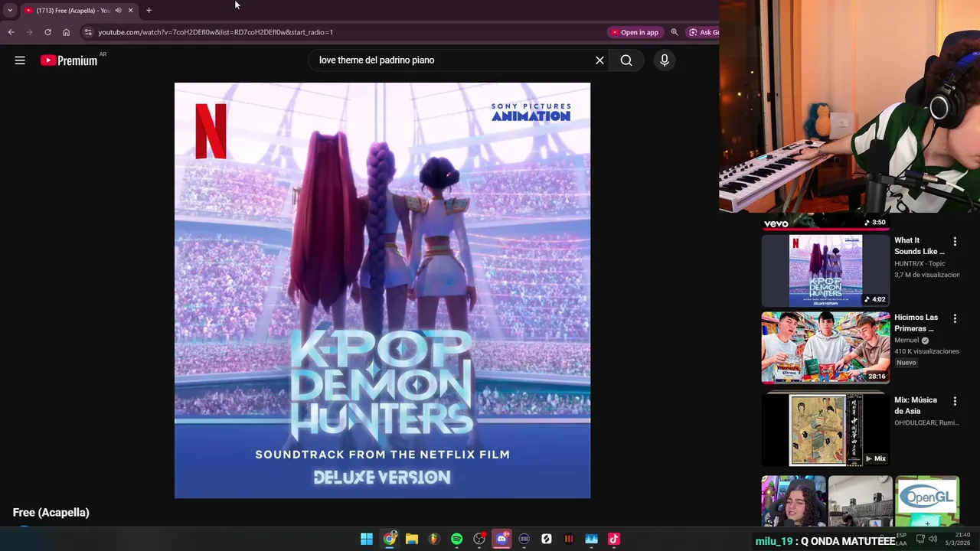Start voice search with microphone

click(x=665, y=60)
